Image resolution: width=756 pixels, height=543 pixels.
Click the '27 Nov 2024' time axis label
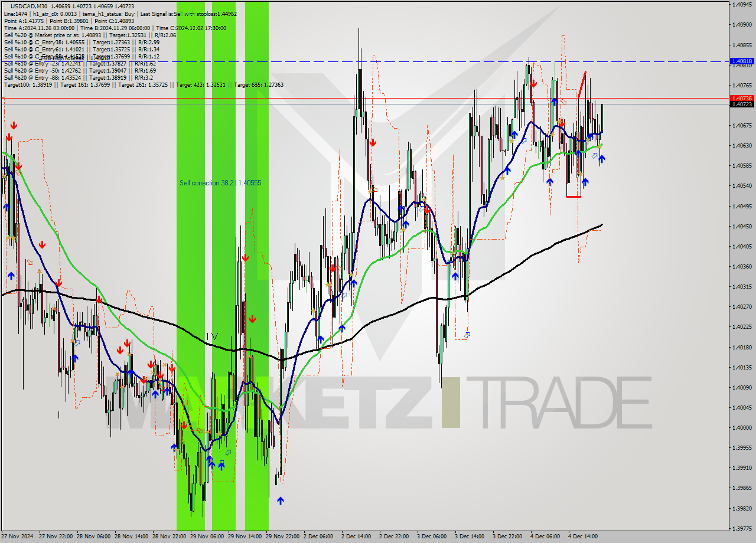point(18,537)
